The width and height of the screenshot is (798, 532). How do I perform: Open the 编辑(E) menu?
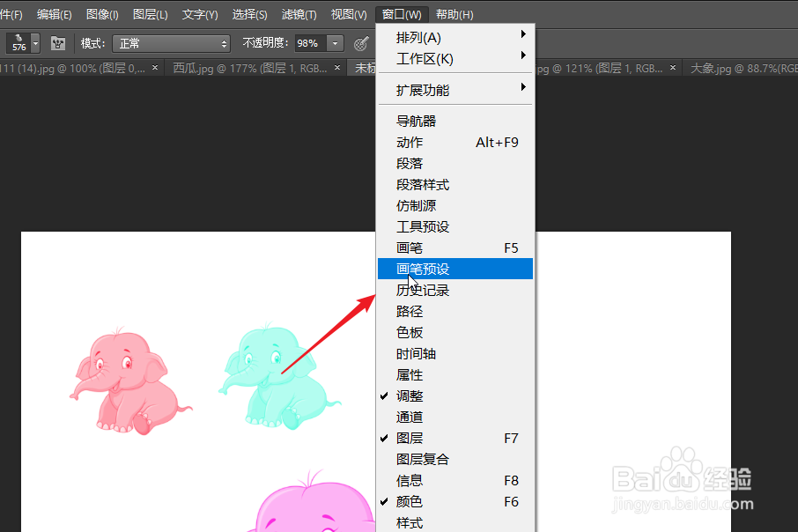(55, 14)
